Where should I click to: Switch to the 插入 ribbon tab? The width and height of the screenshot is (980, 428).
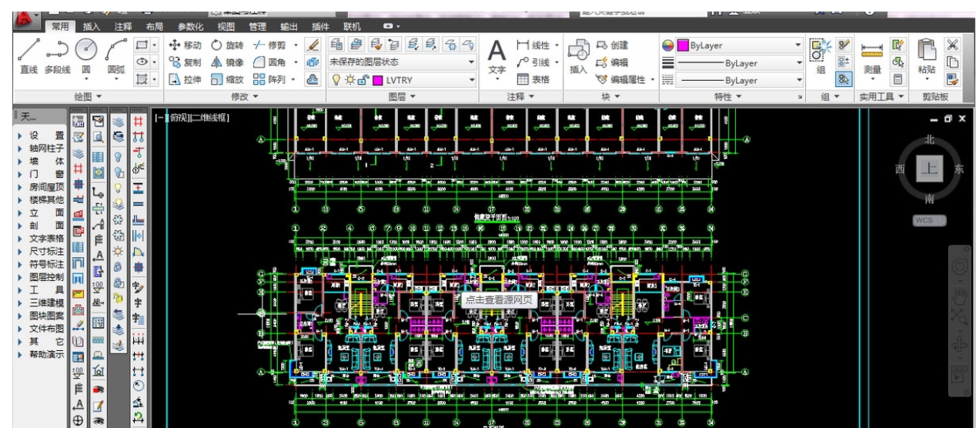coord(92,27)
